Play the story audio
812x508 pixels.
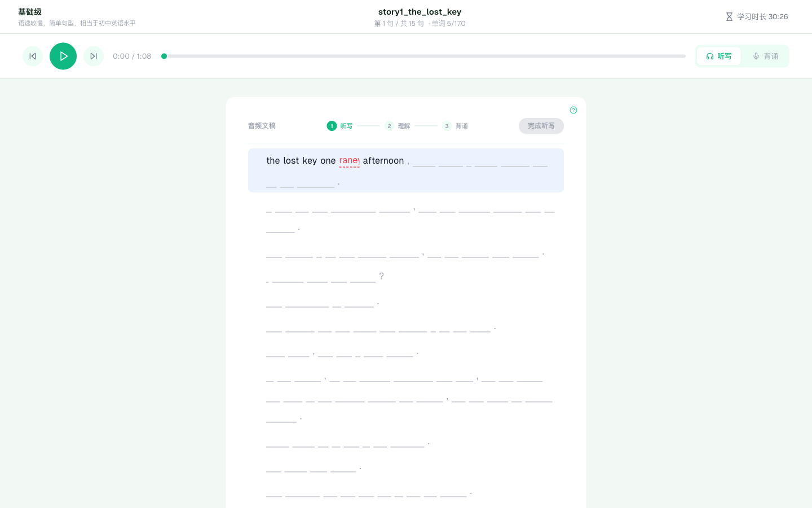63,56
